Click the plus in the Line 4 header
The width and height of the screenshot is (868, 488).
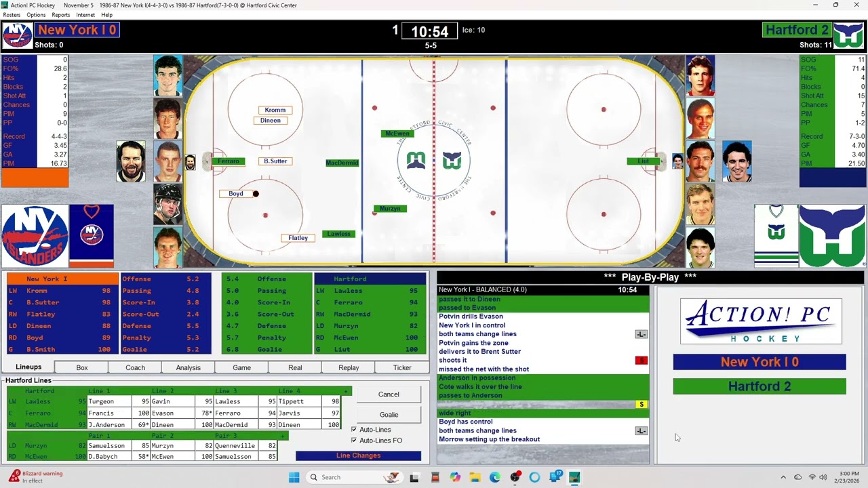pos(346,391)
